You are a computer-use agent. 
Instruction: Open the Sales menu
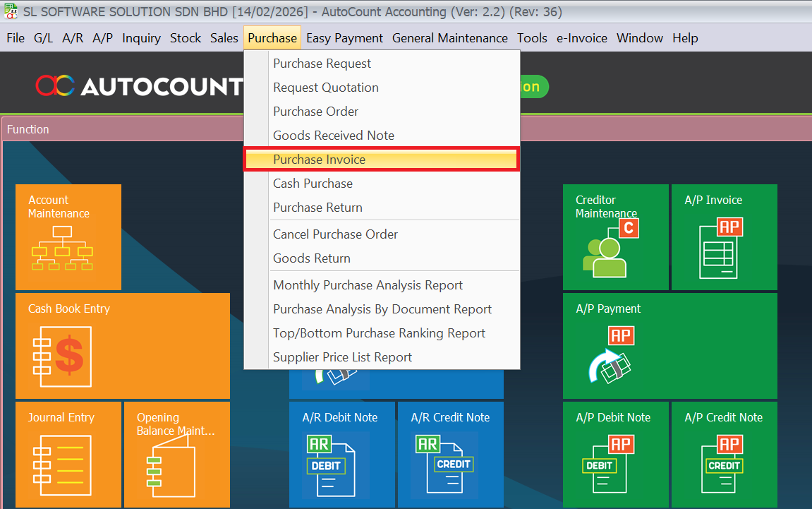(224, 38)
